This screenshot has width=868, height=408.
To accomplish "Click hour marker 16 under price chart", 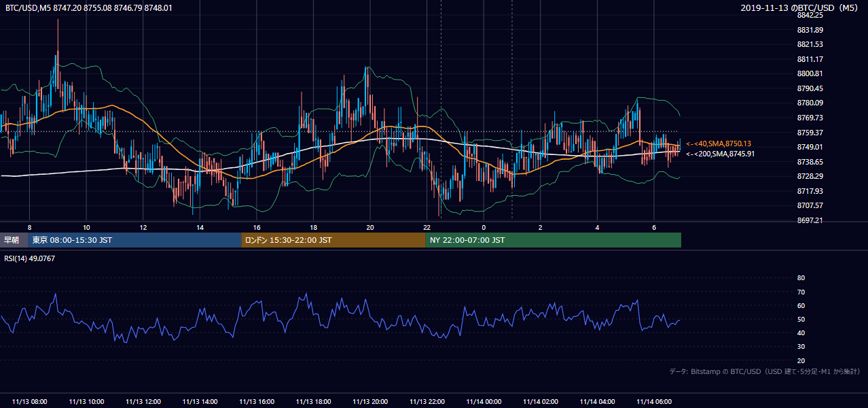I will point(256,227).
